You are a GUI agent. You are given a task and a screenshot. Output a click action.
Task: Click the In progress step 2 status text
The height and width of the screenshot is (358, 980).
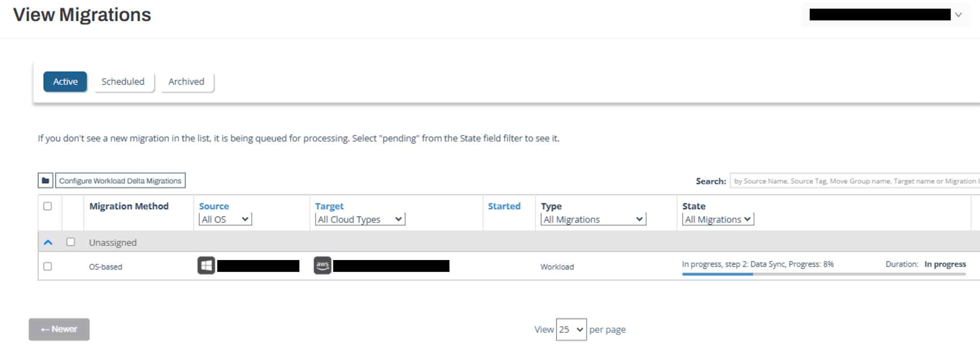758,264
